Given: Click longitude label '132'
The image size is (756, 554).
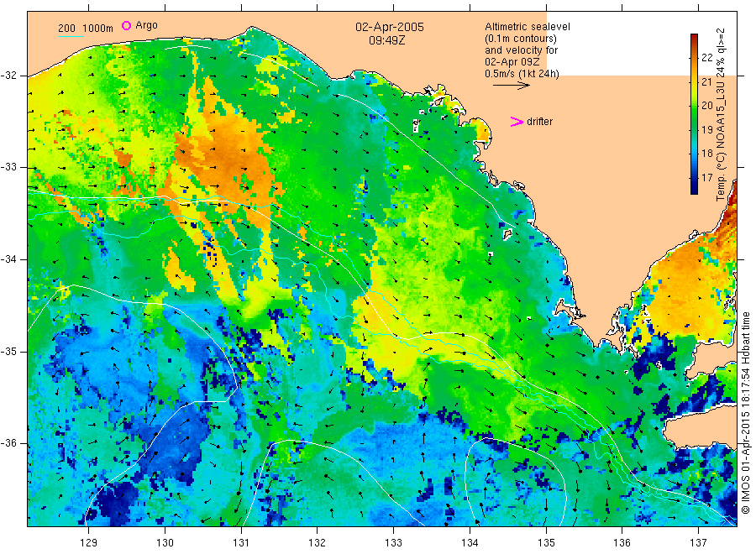Looking at the screenshot, I should tap(318, 543).
